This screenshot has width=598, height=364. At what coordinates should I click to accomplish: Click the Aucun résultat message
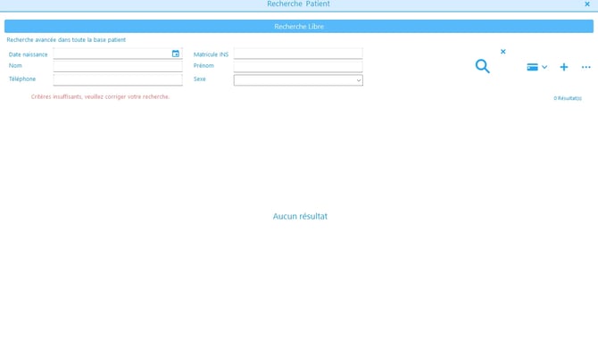point(300,217)
